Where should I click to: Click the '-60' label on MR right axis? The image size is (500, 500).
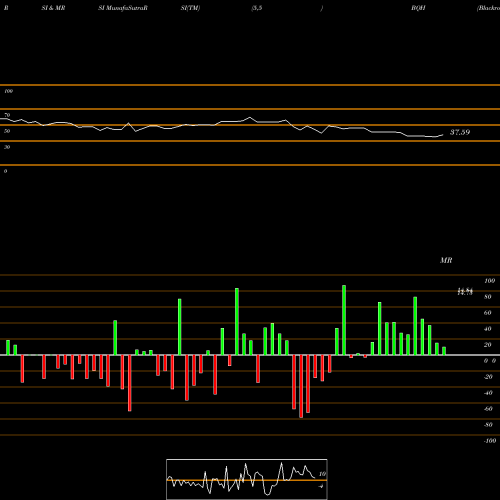pyautogui.click(x=488, y=409)
